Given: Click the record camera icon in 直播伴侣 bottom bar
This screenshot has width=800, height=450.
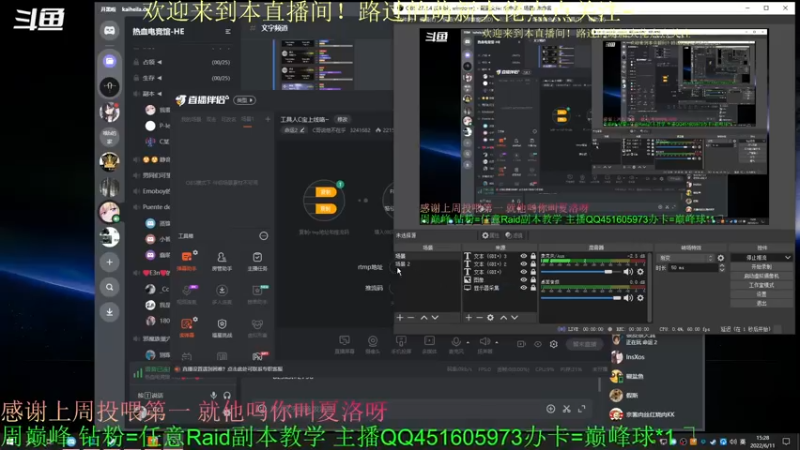Looking at the screenshot, I should coord(520,344).
